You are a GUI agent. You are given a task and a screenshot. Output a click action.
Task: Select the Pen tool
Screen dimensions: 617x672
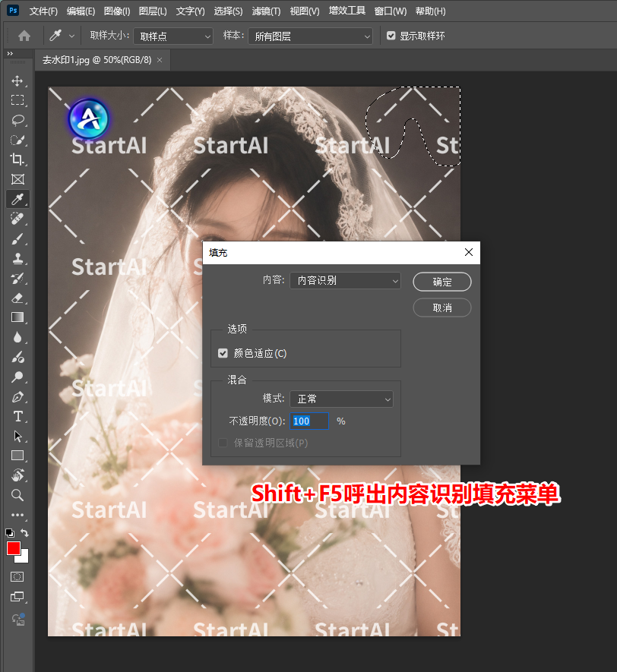point(17,397)
